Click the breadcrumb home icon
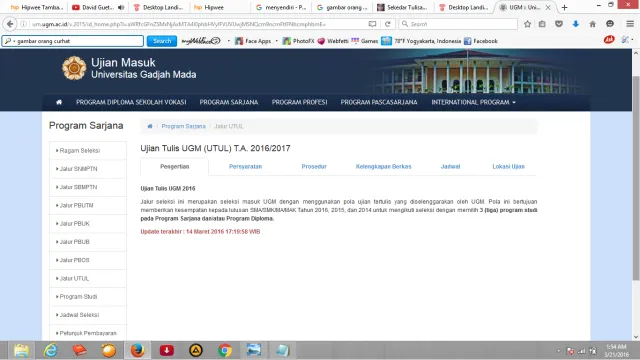640x360 pixels. point(150,126)
